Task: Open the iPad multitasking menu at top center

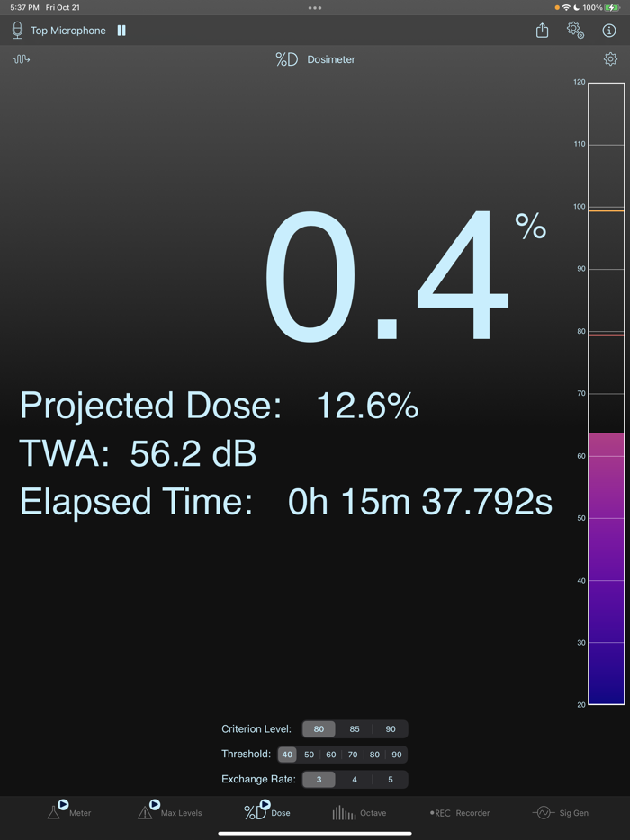Action: coord(314,8)
